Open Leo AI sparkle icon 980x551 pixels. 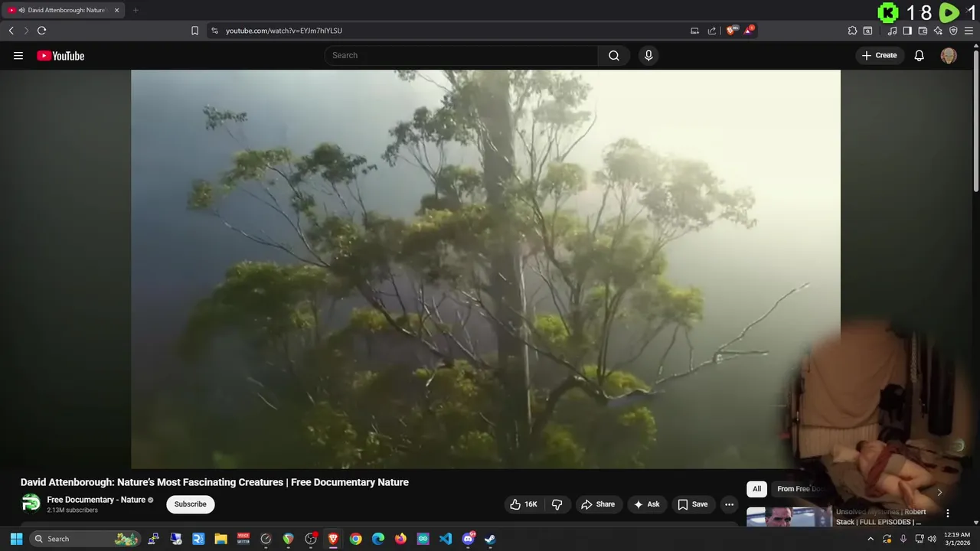[938, 31]
